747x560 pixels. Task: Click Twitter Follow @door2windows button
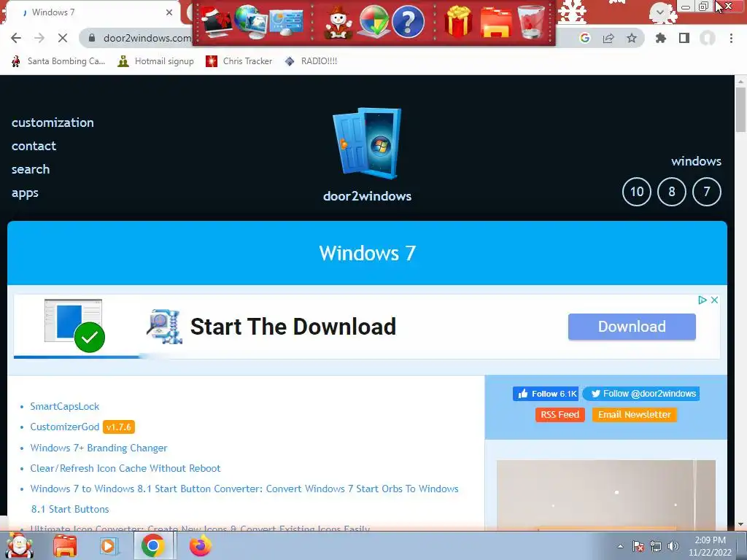(x=640, y=393)
